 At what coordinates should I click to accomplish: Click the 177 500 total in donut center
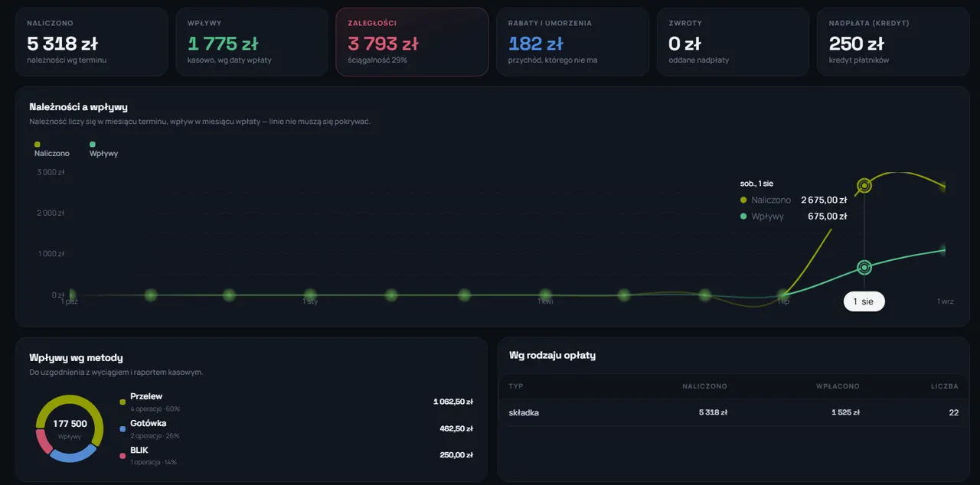pos(70,423)
